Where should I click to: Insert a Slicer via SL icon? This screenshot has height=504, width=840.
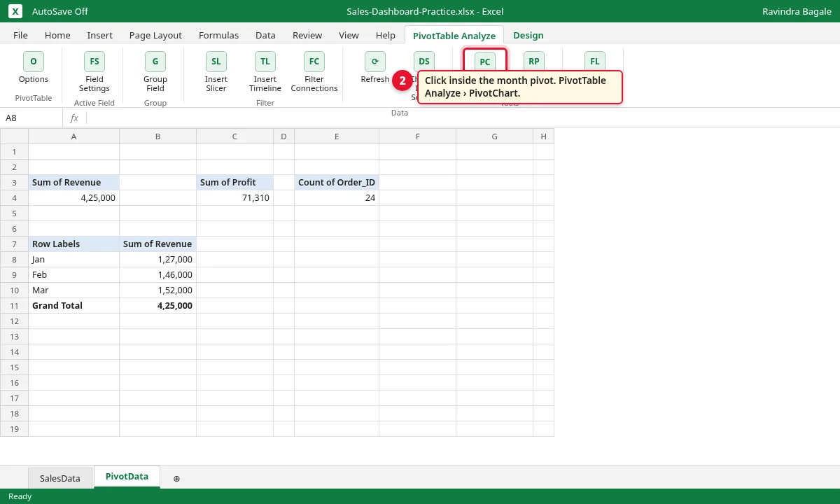coord(216,62)
